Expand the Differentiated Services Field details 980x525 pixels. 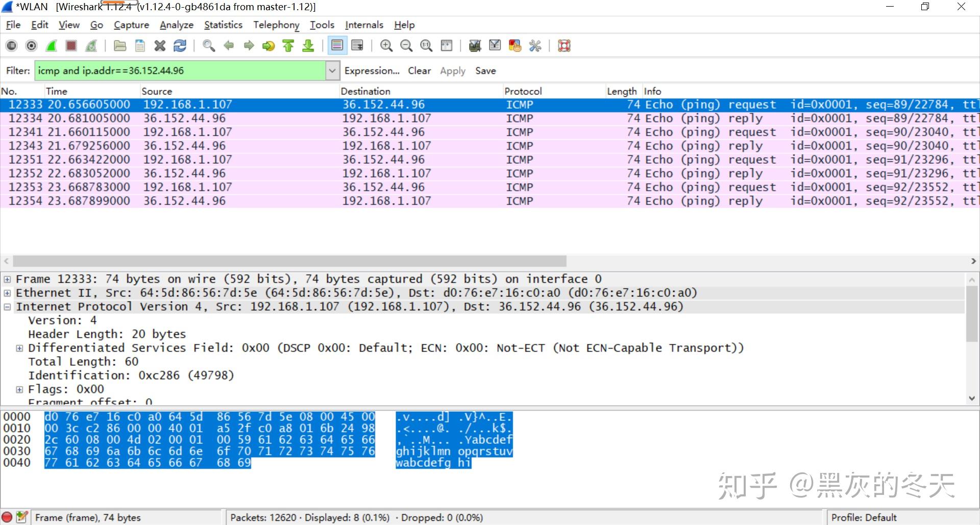click(x=19, y=347)
